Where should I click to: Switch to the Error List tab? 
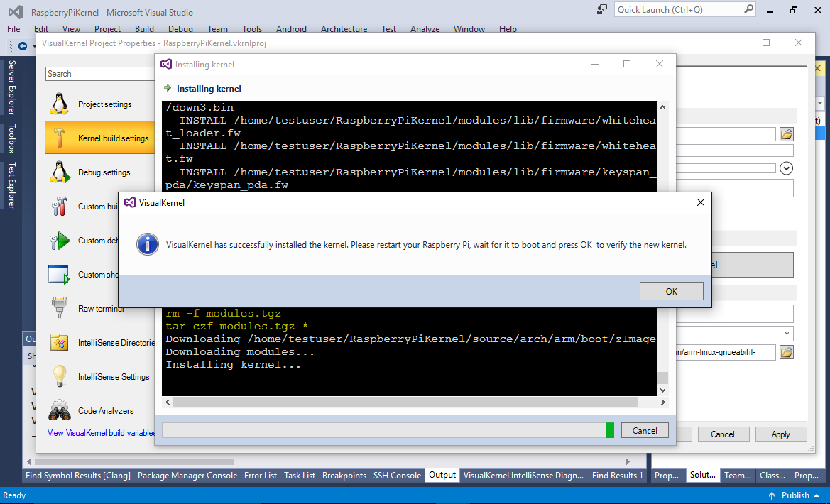pos(261,476)
